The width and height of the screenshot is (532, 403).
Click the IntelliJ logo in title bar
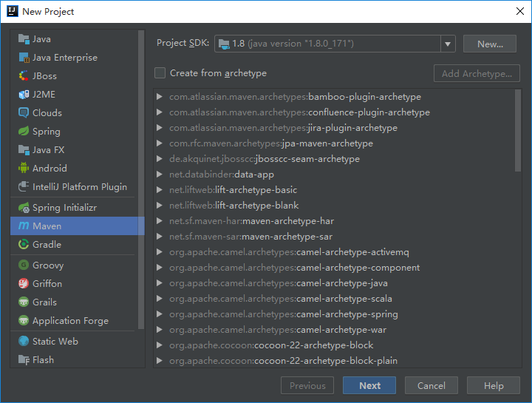point(13,11)
